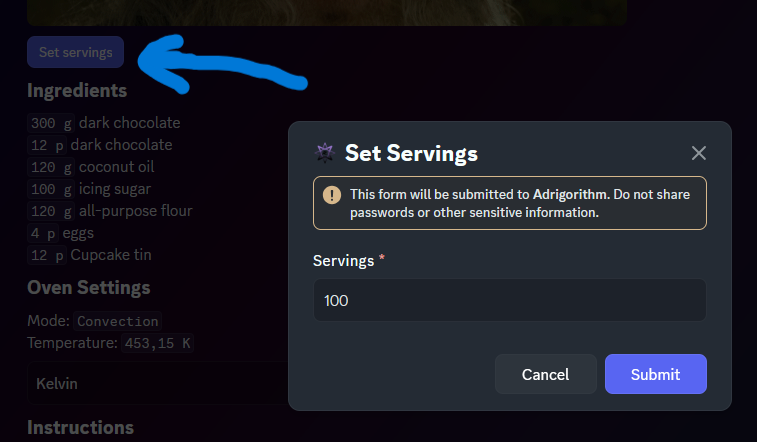This screenshot has width=757, height=442.
Task: Submit the servings form
Action: [x=655, y=374]
